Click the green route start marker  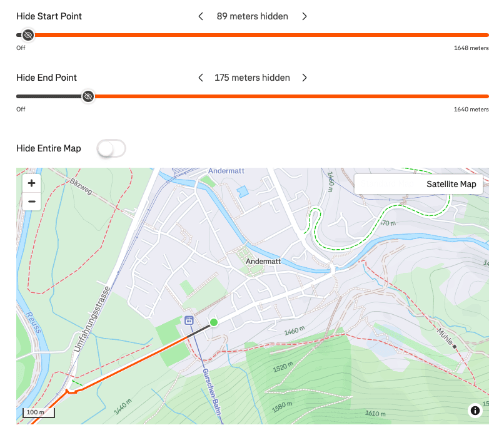coord(214,322)
